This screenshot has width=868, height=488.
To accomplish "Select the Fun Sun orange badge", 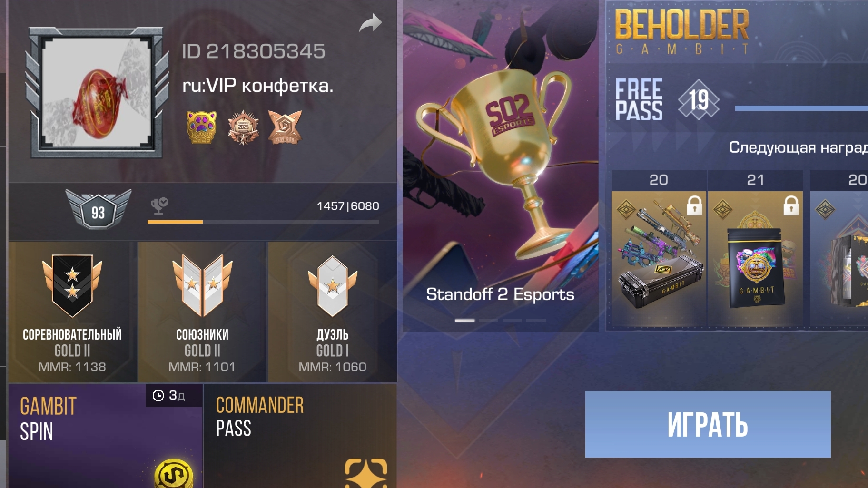I will pyautogui.click(x=285, y=127).
